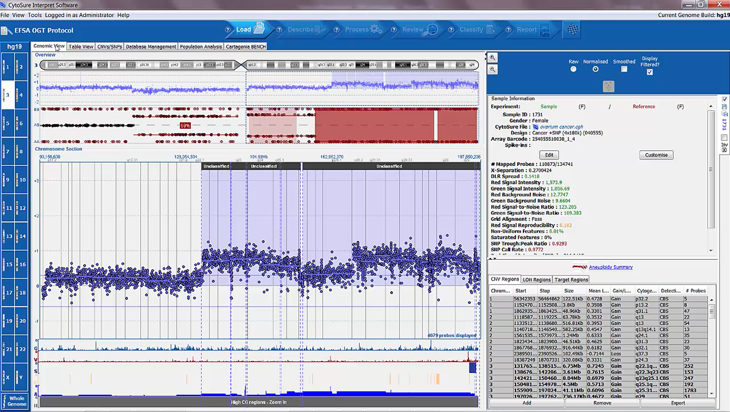
Task: Click the Edit sample information button
Action: (x=549, y=155)
